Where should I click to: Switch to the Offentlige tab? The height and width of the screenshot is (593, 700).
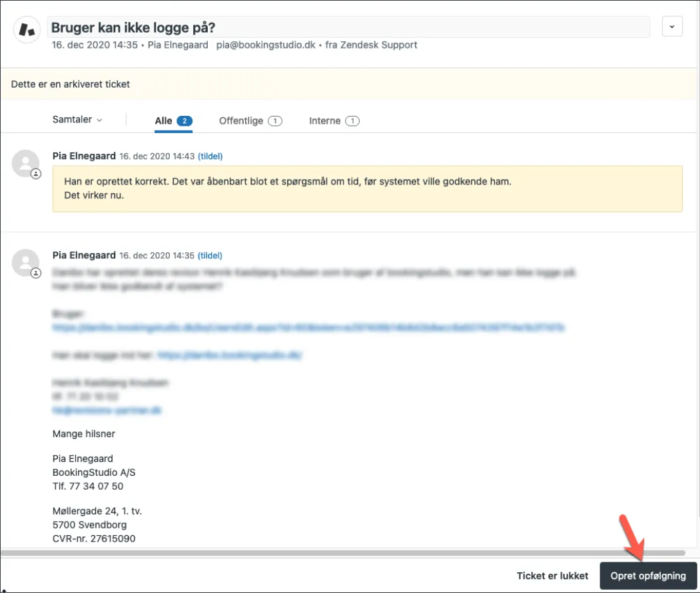(240, 120)
